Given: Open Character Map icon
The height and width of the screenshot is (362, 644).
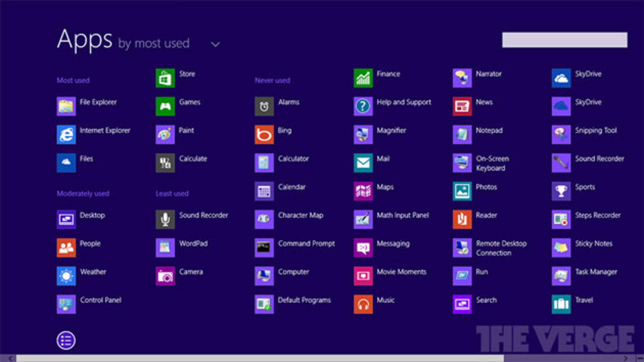Looking at the screenshot, I should point(264,219).
